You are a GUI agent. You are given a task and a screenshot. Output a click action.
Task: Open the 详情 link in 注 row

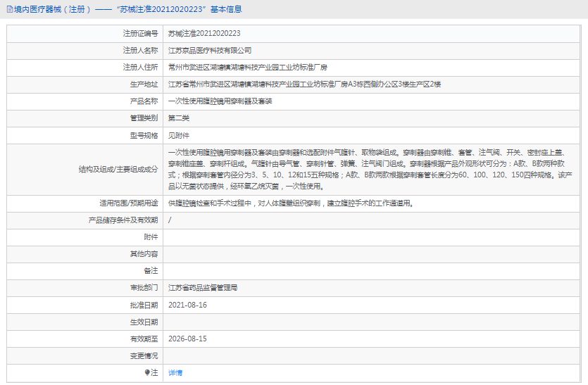(x=175, y=372)
